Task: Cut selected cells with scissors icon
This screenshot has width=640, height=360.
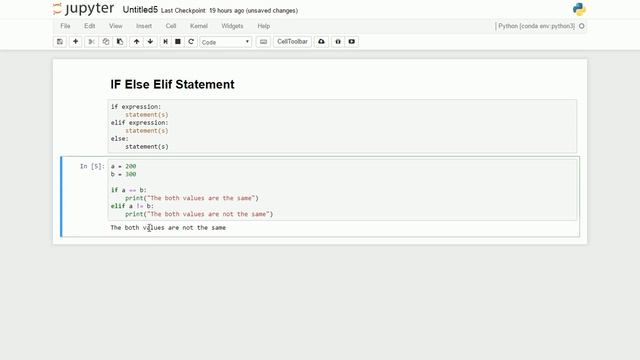Action: tap(91, 42)
